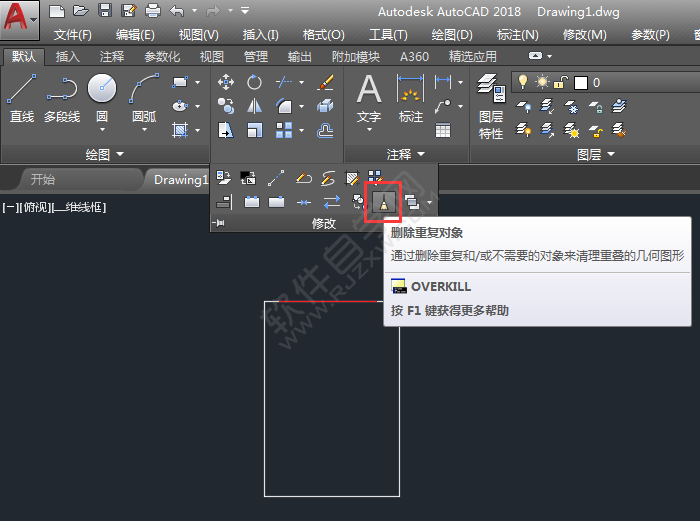
Task: Click the Move tool icon
Action: click(226, 82)
